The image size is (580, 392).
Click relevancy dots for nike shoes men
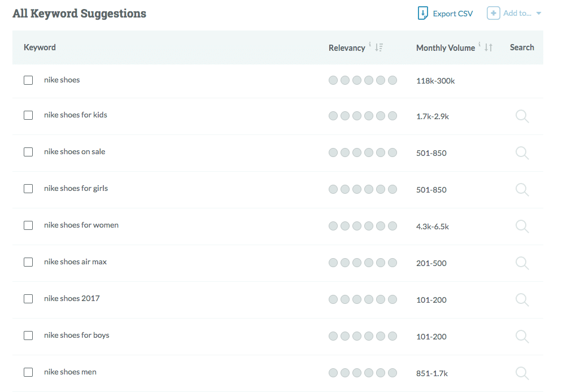point(363,373)
